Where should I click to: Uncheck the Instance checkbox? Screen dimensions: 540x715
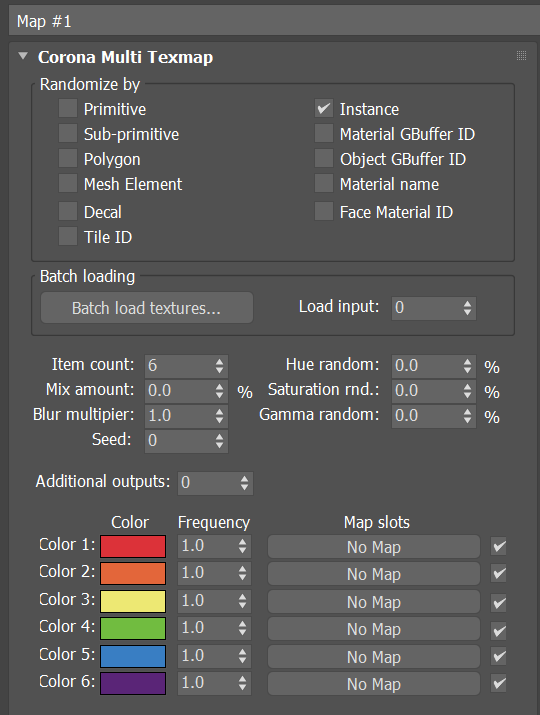point(324,109)
